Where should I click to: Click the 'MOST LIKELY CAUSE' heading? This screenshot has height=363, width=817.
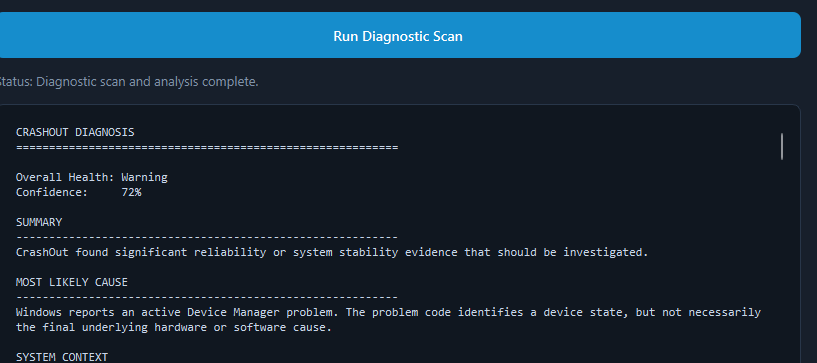[x=72, y=282]
